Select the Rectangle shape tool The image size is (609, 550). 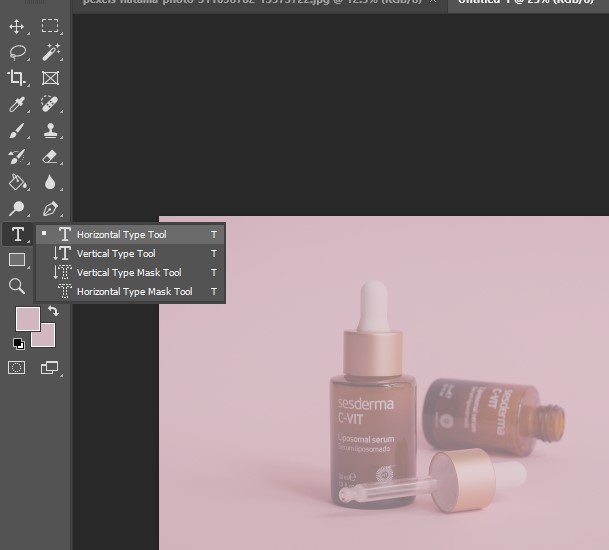point(17,260)
